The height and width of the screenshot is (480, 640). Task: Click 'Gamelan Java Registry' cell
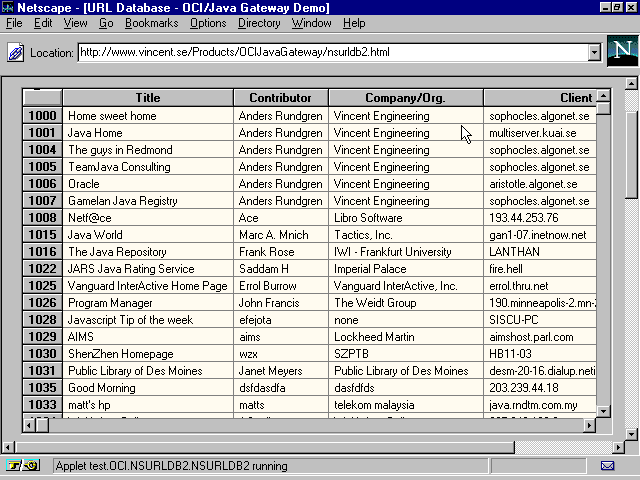(148, 201)
